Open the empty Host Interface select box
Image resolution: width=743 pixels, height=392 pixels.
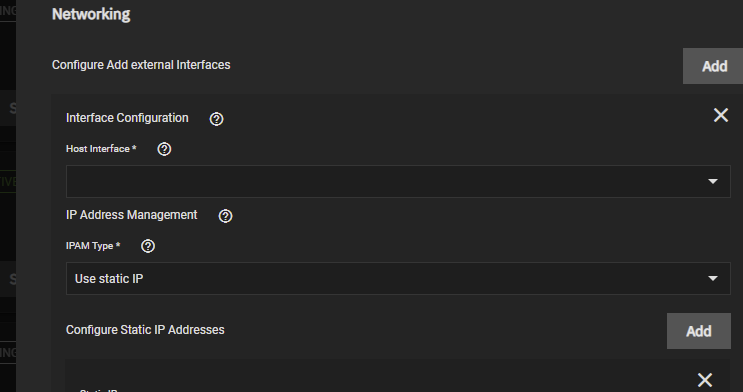(x=398, y=182)
